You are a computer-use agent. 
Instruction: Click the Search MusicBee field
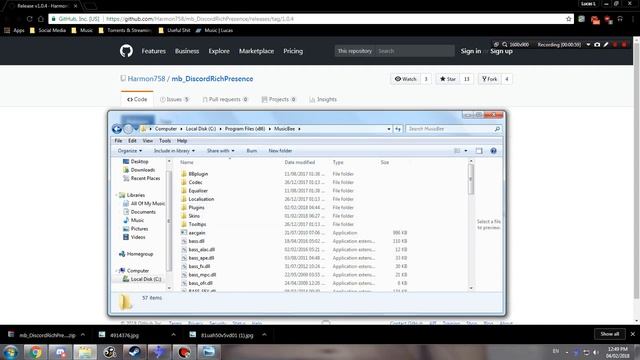pyautogui.click(x=453, y=129)
